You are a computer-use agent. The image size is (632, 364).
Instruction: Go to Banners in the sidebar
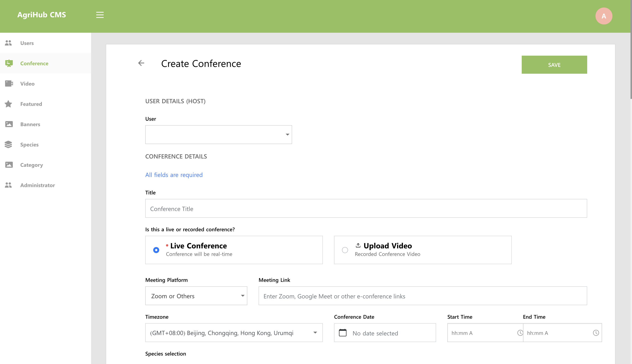[x=30, y=124]
